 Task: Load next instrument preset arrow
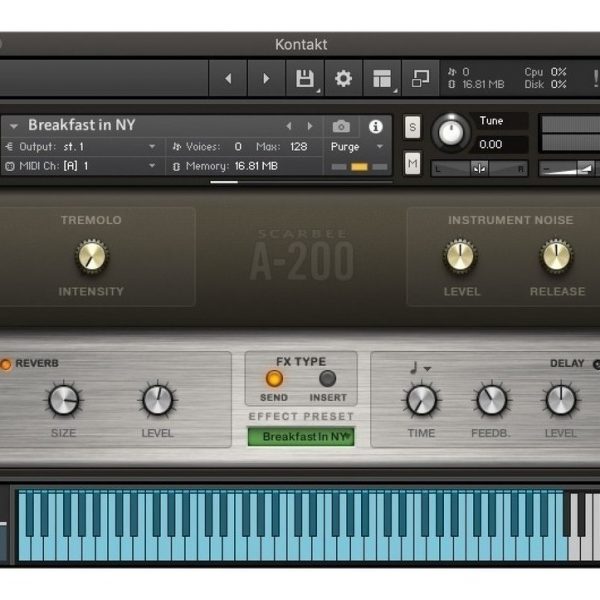(x=310, y=126)
